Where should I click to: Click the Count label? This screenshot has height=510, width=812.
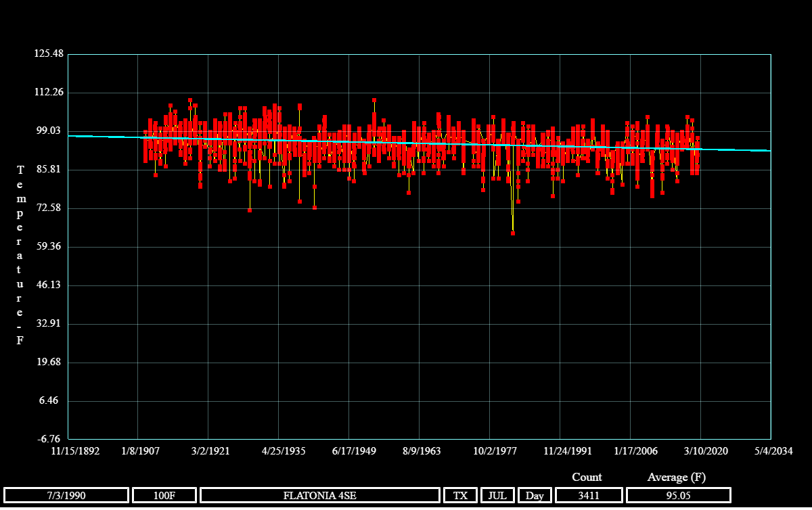[x=587, y=477]
